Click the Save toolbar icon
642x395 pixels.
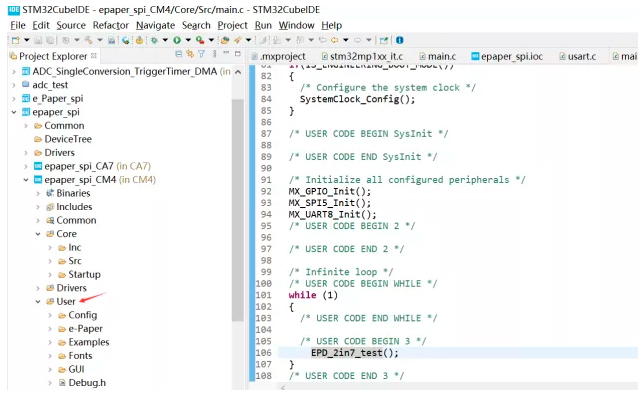pos(38,40)
